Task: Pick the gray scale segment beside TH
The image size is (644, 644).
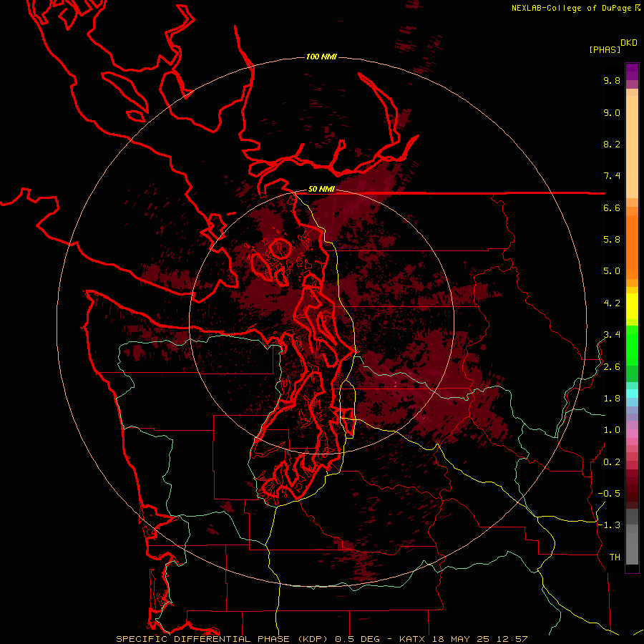Action: (632, 548)
